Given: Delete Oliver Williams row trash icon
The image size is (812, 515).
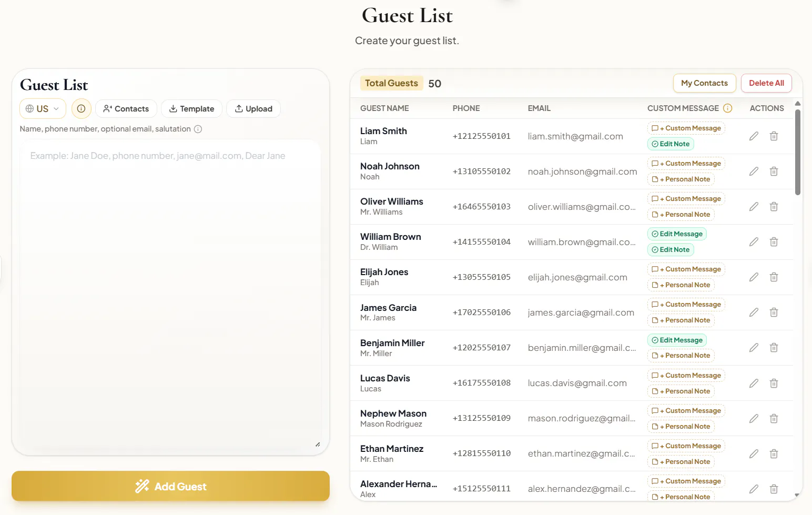Looking at the screenshot, I should click(774, 207).
